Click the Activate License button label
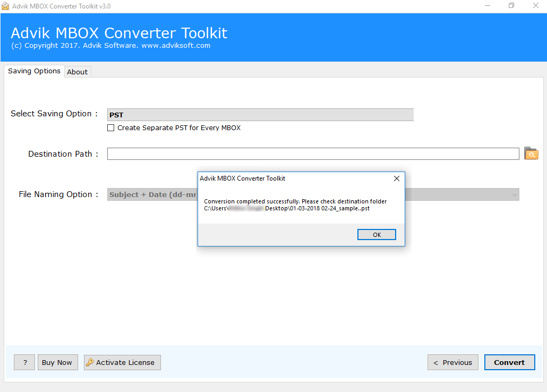 125,362
